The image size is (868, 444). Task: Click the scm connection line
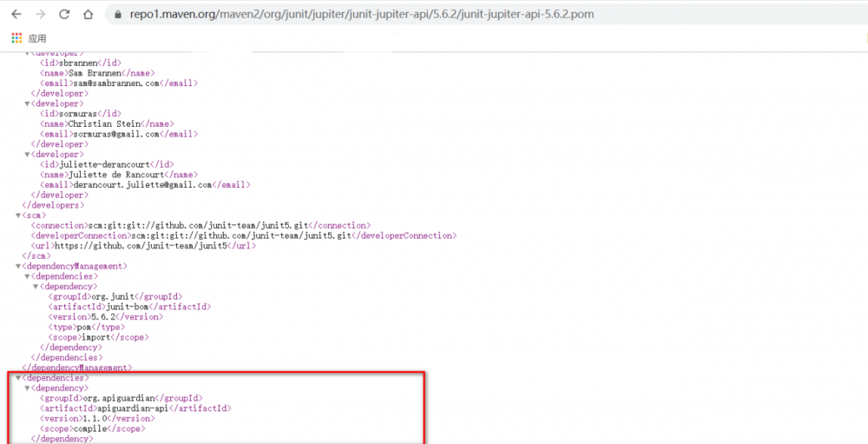[201, 226]
